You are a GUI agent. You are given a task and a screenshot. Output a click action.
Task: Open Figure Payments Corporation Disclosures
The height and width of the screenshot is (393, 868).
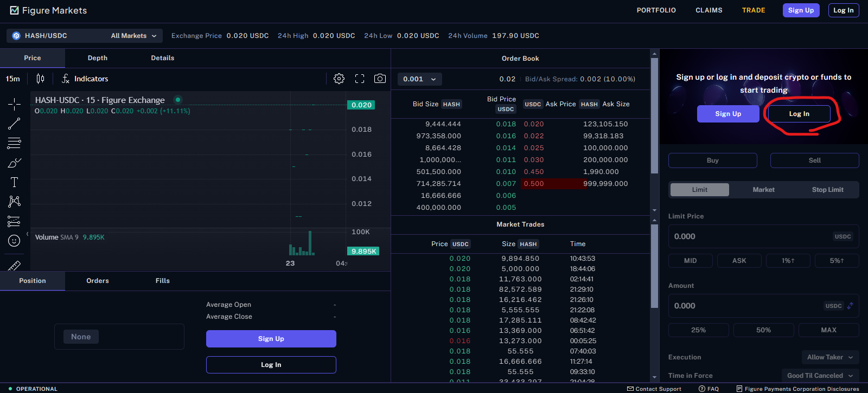pos(797,389)
